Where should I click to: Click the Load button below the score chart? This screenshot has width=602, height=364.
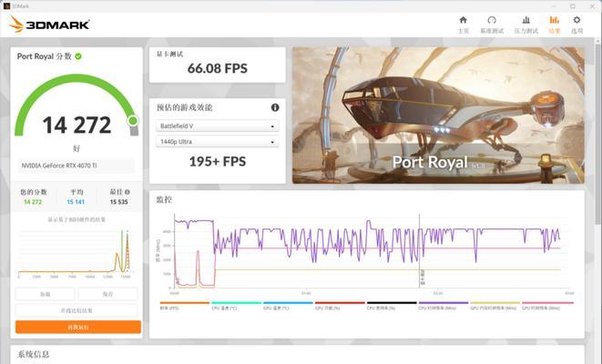coord(45,294)
